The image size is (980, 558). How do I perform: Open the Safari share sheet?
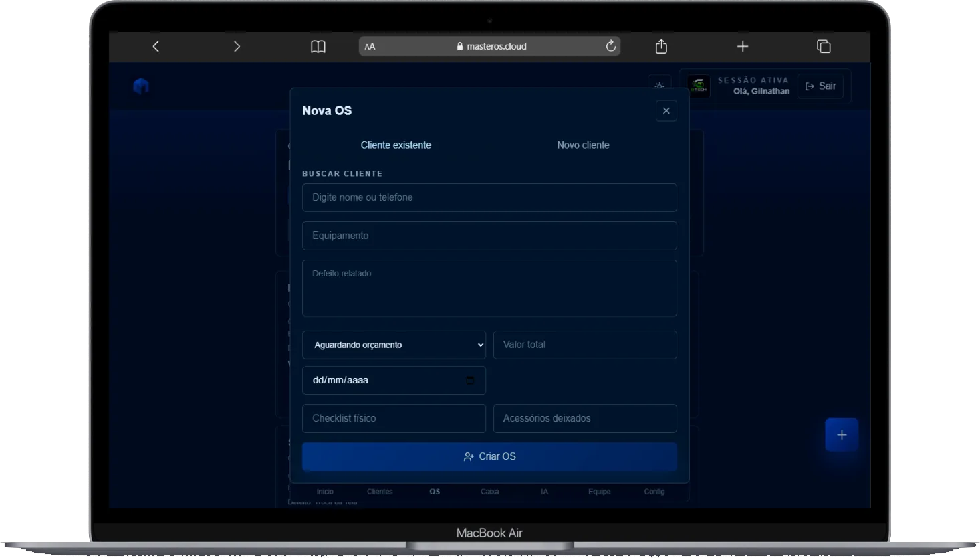click(661, 45)
